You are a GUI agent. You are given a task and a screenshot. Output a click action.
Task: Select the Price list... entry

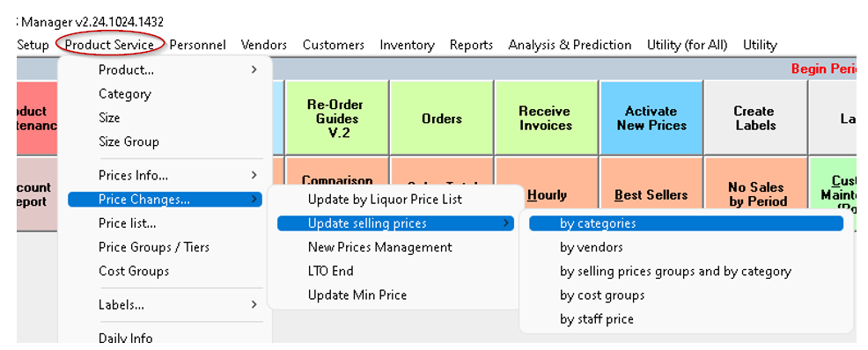coord(165,223)
